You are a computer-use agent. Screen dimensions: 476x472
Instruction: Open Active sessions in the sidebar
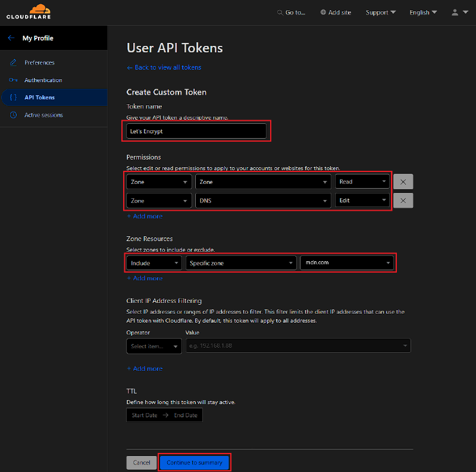(x=43, y=115)
